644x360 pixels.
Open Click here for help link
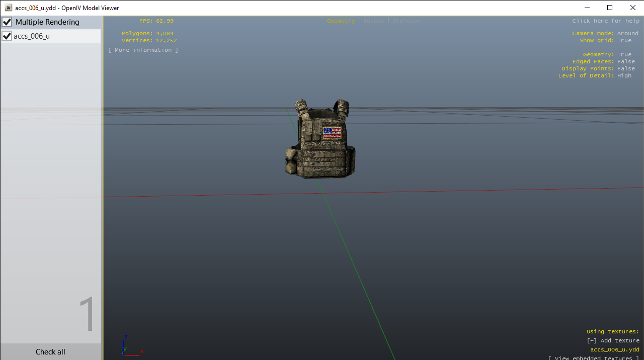pyautogui.click(x=605, y=21)
